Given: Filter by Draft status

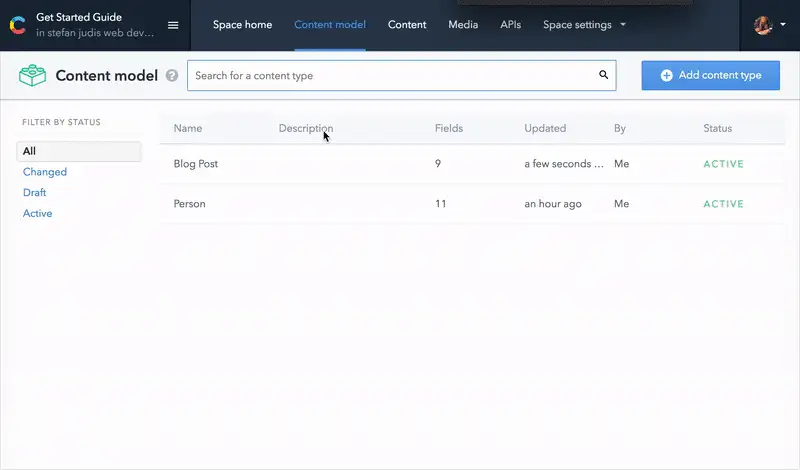Looking at the screenshot, I should [35, 192].
